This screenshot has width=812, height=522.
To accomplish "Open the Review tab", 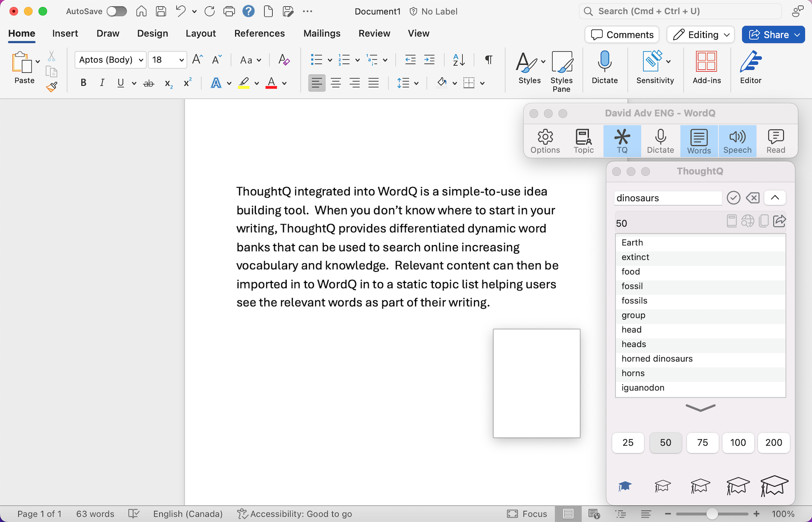I will point(374,33).
